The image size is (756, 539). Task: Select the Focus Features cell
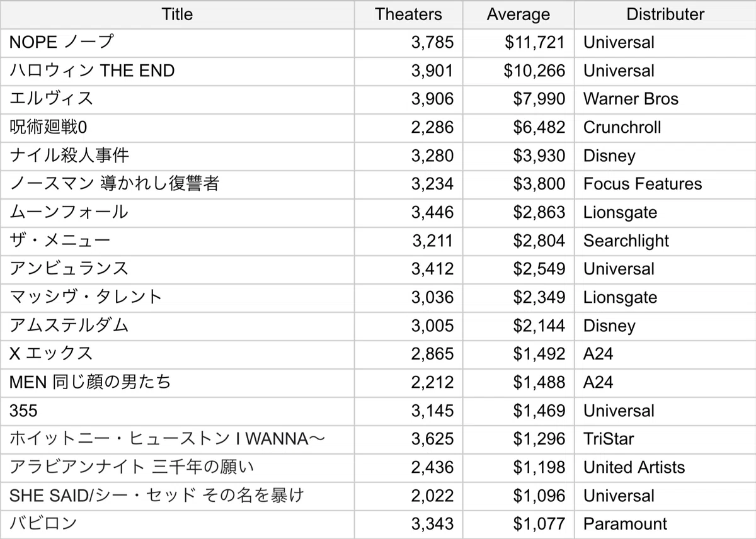pos(665,184)
